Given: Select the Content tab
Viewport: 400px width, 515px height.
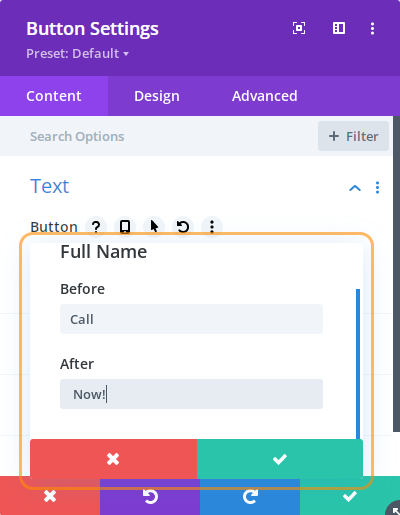Looking at the screenshot, I should click(54, 96).
